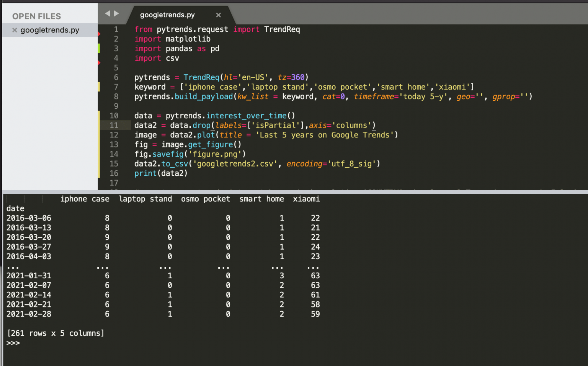This screenshot has width=588, height=366.
Task: Click the green diff marker beside line 3
Action: pos(99,48)
